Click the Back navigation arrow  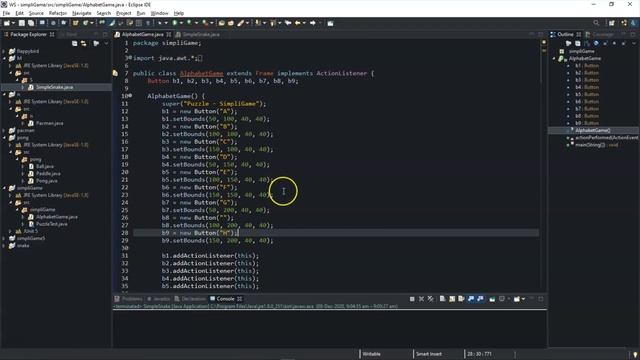tap(298, 23)
